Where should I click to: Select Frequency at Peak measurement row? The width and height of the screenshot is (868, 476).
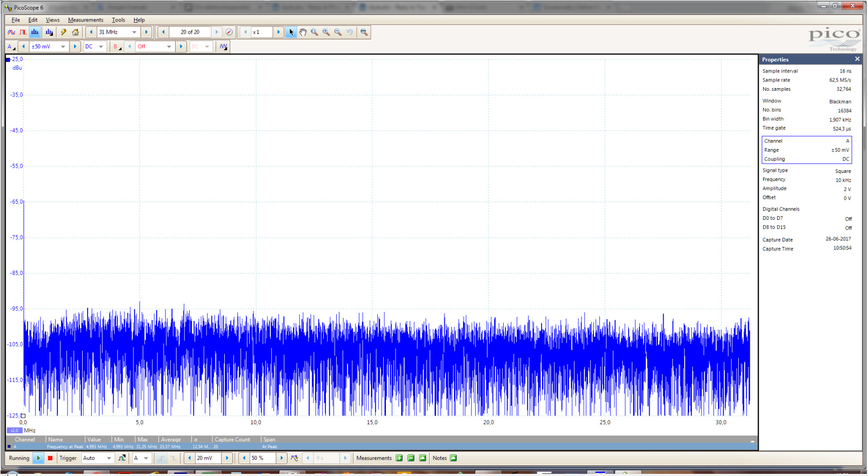(381, 447)
